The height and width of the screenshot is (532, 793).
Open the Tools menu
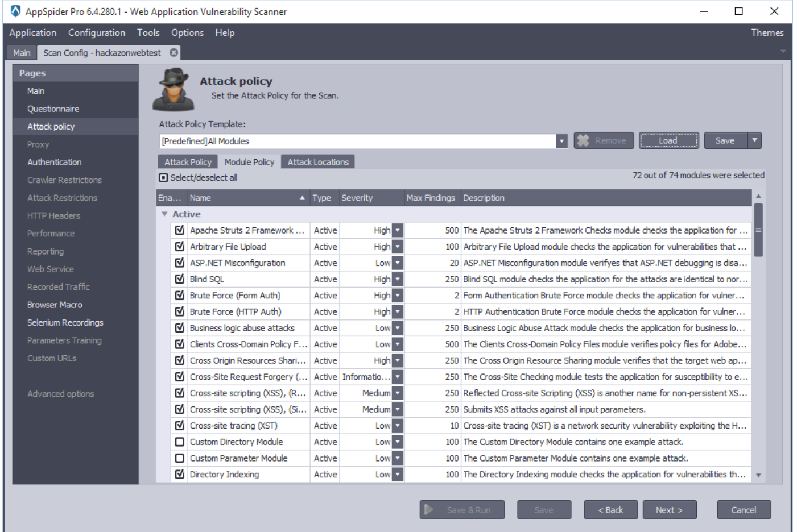tap(148, 32)
